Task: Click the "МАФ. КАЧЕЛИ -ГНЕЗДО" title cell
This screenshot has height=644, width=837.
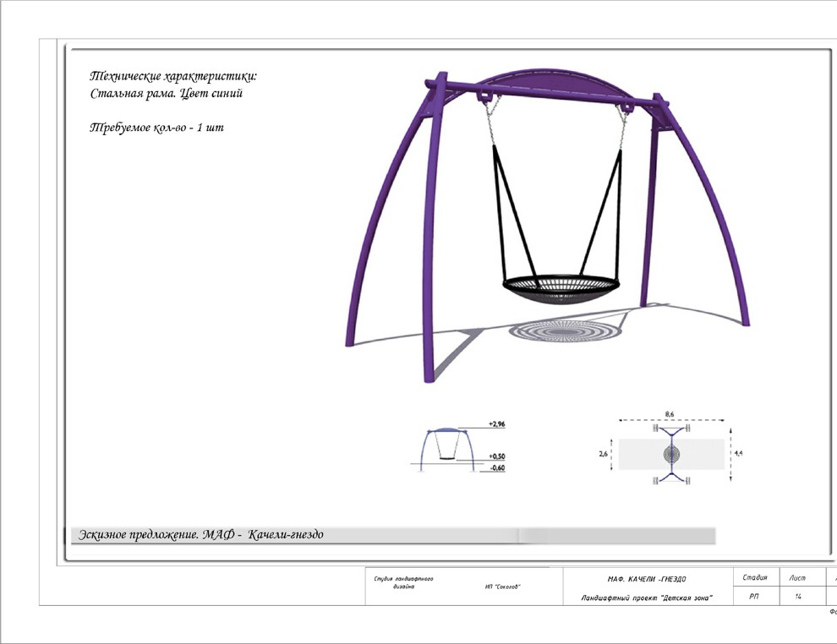Action: (647, 579)
